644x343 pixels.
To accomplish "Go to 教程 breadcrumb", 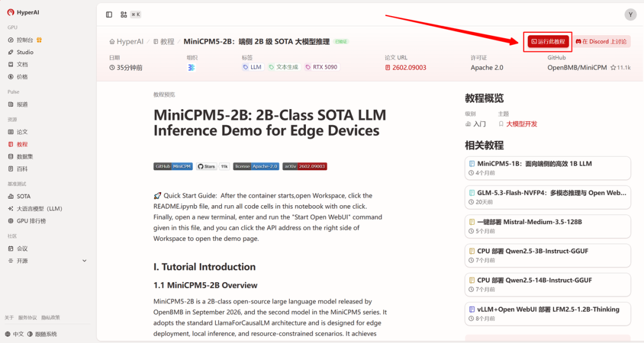I will pos(164,42).
